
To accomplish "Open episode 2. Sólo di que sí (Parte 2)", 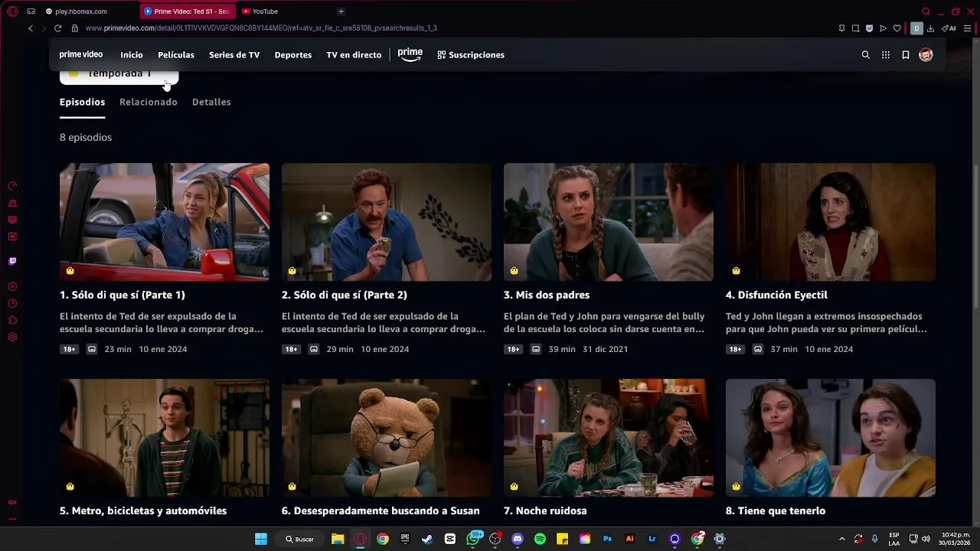I will [x=345, y=295].
